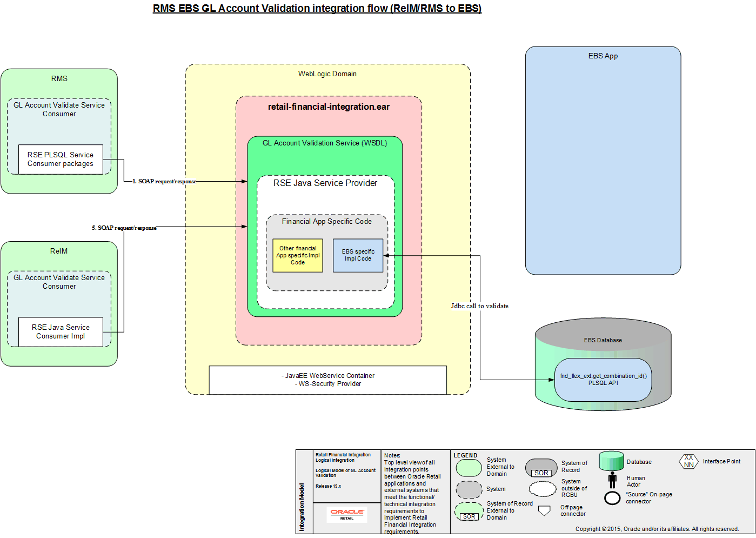Click the Interface Point XX/NN hexagon symbol
The height and width of the screenshot is (538, 756).
(x=688, y=461)
